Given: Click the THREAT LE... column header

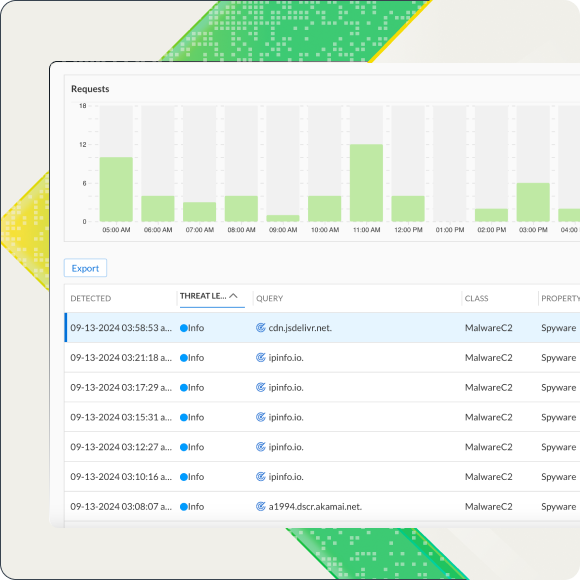Looking at the screenshot, I should point(203,296).
